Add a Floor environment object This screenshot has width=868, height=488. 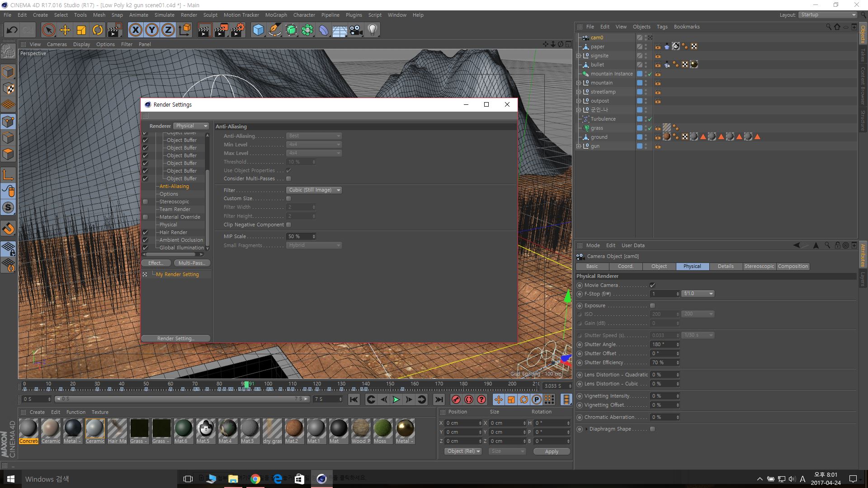(x=340, y=30)
